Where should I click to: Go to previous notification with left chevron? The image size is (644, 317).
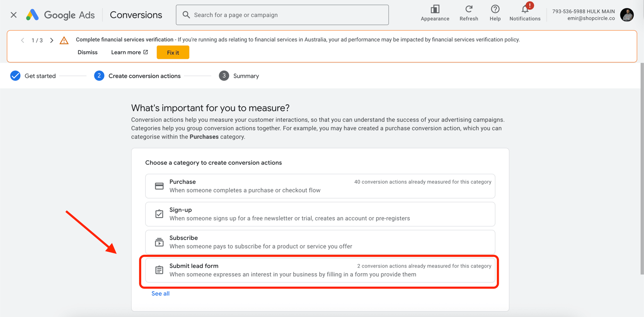click(22, 41)
